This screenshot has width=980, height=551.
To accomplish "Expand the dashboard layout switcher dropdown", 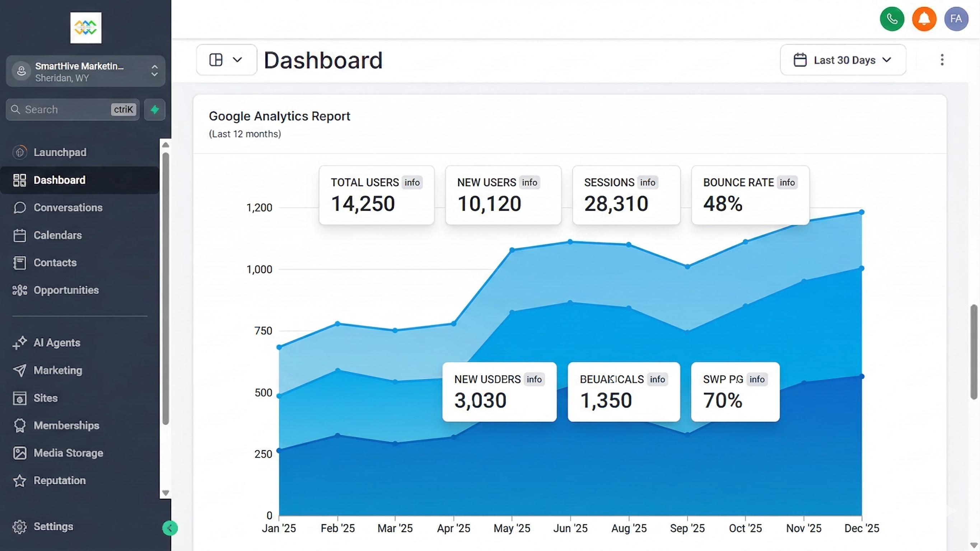I will 227,60.
